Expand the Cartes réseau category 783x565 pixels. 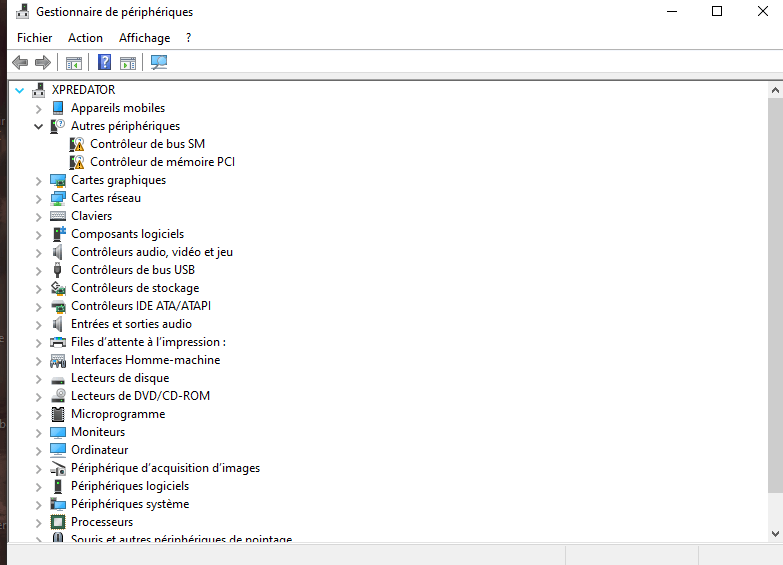38,199
